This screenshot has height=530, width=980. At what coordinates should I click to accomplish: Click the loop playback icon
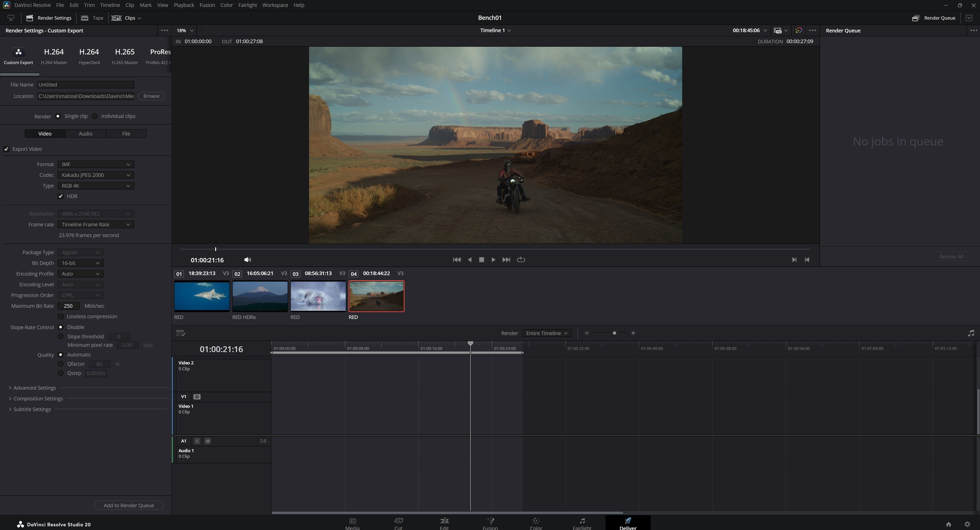click(521, 260)
